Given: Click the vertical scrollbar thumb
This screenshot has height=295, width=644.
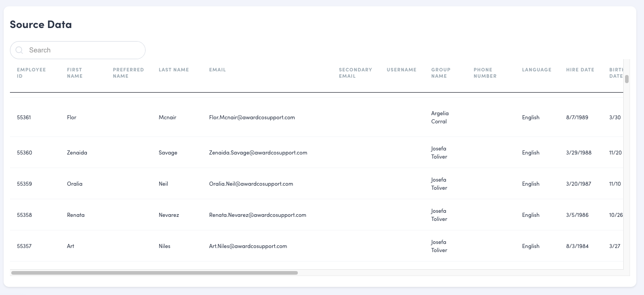Looking at the screenshot, I should 626,80.
